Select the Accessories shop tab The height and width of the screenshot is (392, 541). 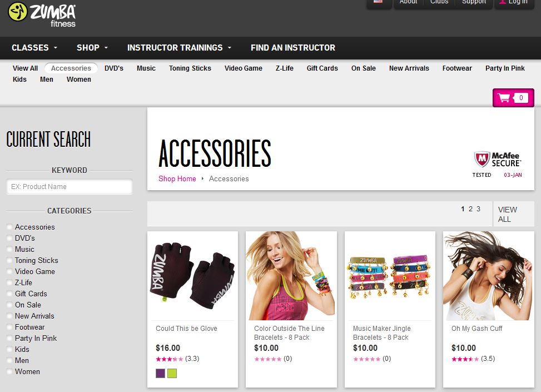(x=71, y=68)
